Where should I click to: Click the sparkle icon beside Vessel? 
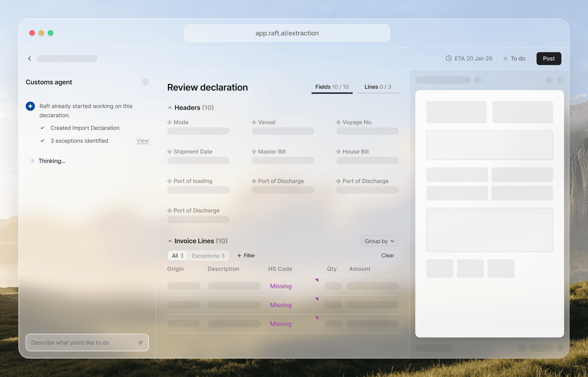[254, 122]
